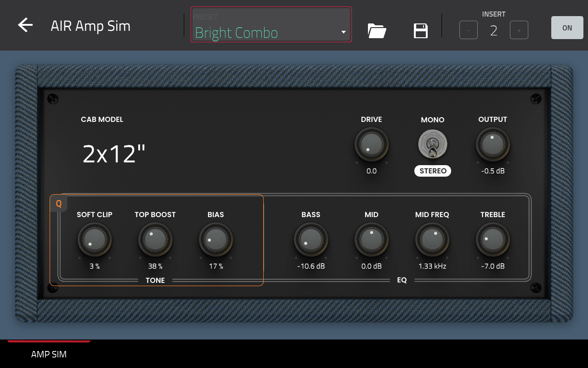Flip the Mono/Stereo toggle switch
The width and height of the screenshot is (588, 368).
433,144
